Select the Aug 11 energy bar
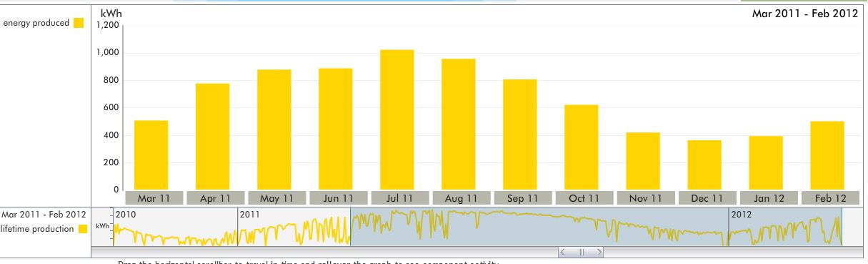The image size is (868, 264). (x=459, y=124)
